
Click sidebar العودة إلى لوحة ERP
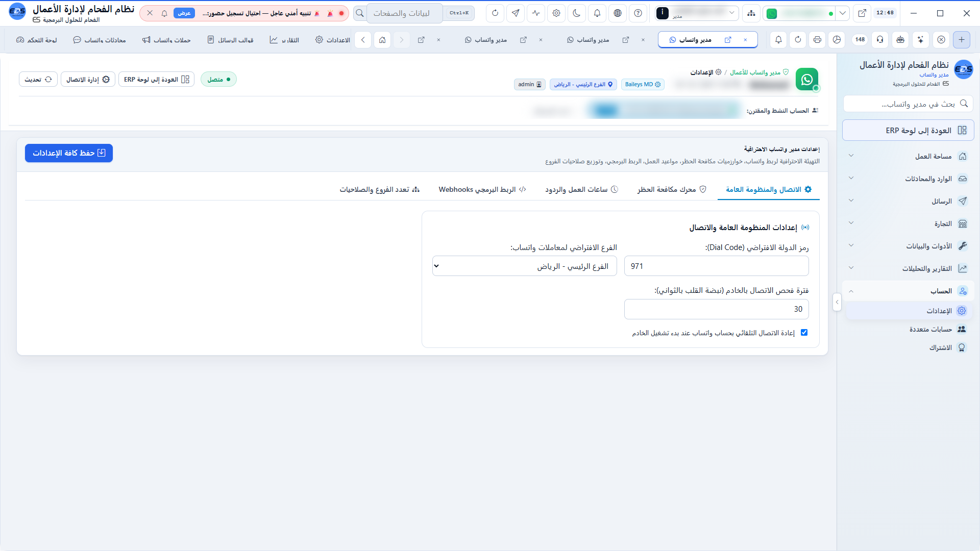point(908,131)
